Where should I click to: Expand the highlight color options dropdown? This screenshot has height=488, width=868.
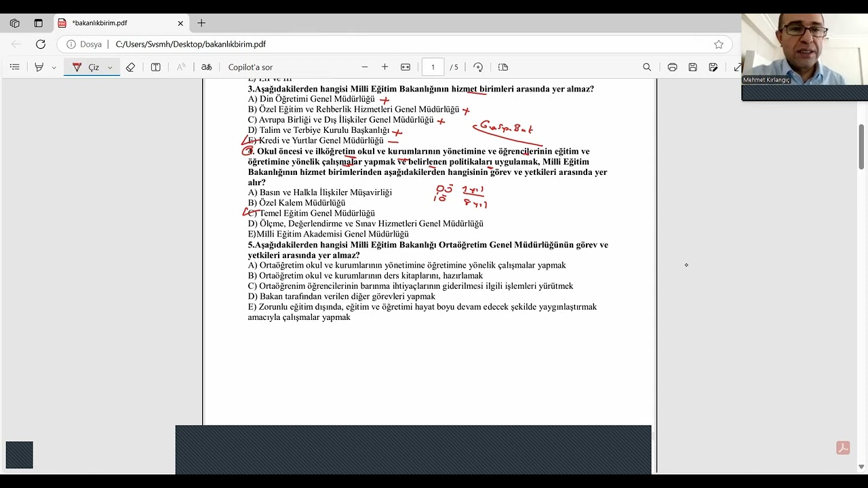[x=54, y=67]
